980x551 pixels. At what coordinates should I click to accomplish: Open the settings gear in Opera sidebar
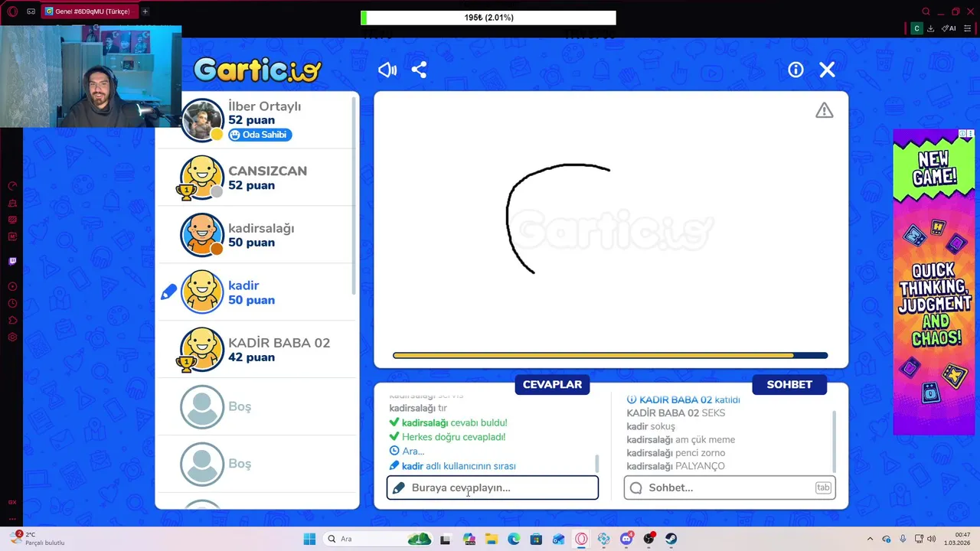click(x=12, y=337)
